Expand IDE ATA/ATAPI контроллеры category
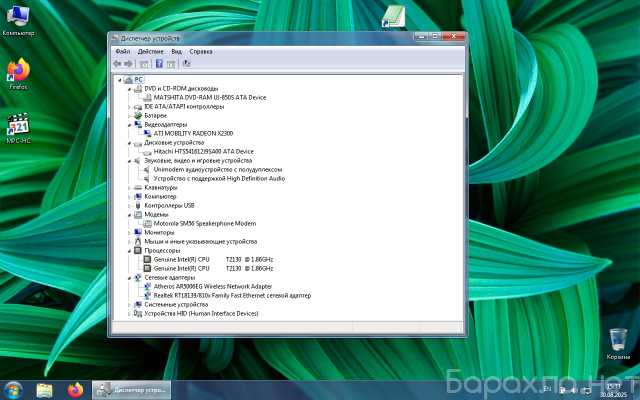This screenshot has width=640, height=400. (x=129, y=107)
